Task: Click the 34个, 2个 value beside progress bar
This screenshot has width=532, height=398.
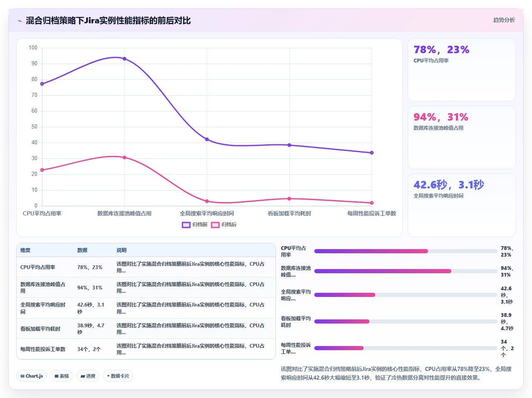Action: click(507, 349)
